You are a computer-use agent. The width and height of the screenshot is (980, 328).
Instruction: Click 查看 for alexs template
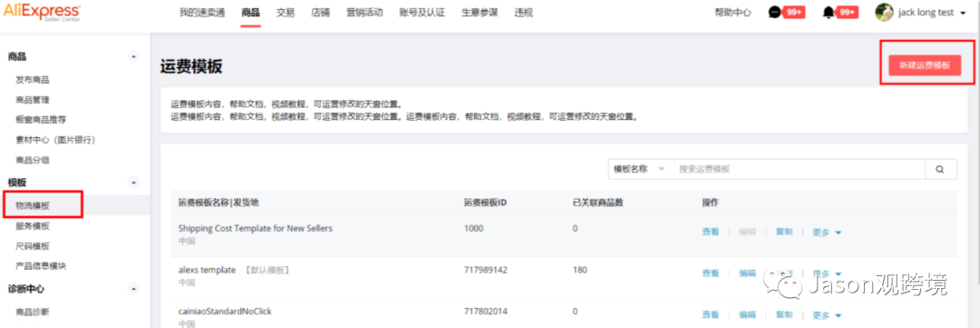coord(710,273)
